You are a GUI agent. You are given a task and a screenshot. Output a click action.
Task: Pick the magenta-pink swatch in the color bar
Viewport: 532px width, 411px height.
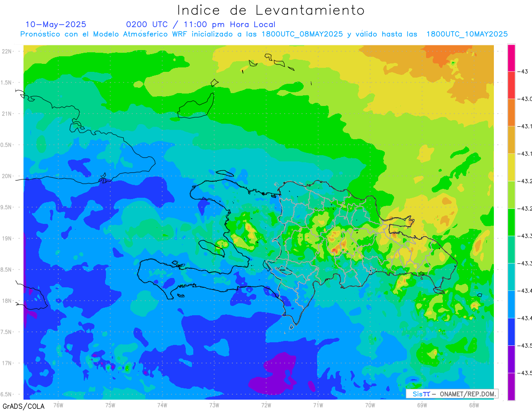[x=511, y=58]
